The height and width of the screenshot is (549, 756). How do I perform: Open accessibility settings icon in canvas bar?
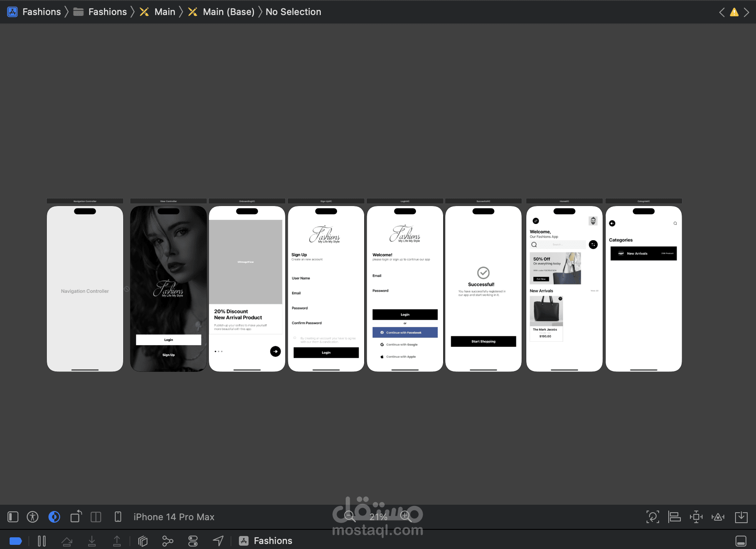(x=33, y=517)
